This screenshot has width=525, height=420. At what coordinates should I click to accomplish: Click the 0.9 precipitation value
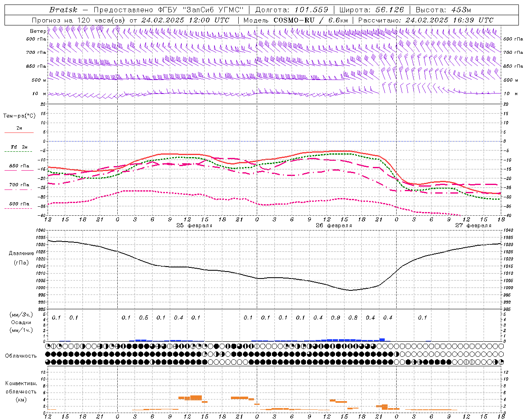[x=336, y=317]
